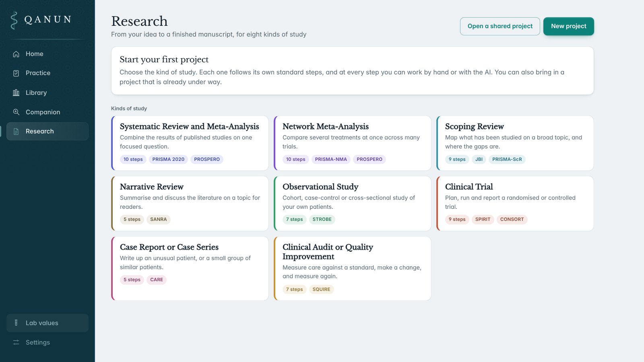Click 9 steps tag on Clinical Trial card
This screenshot has height=362, width=644.
pyautogui.click(x=457, y=220)
